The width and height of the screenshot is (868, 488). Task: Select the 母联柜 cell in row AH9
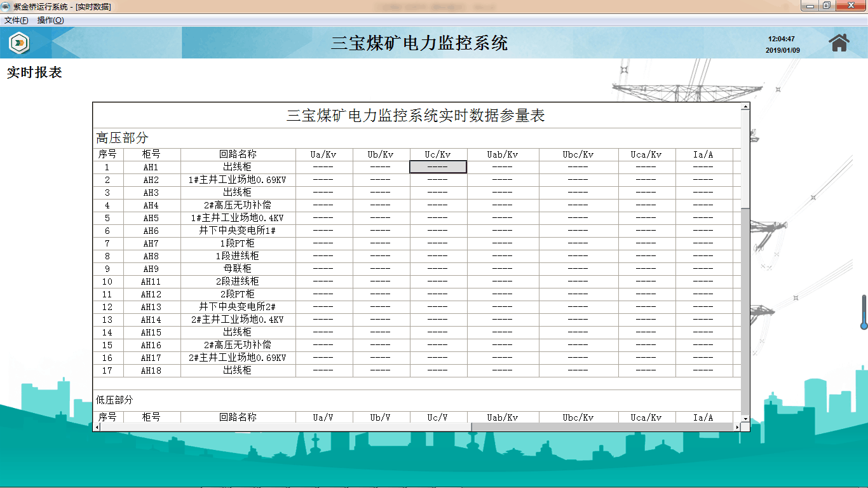238,269
